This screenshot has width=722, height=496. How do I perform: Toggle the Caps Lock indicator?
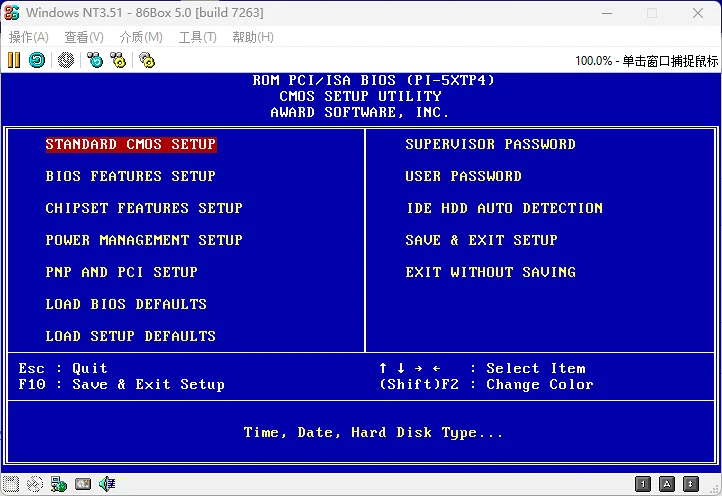tap(667, 485)
